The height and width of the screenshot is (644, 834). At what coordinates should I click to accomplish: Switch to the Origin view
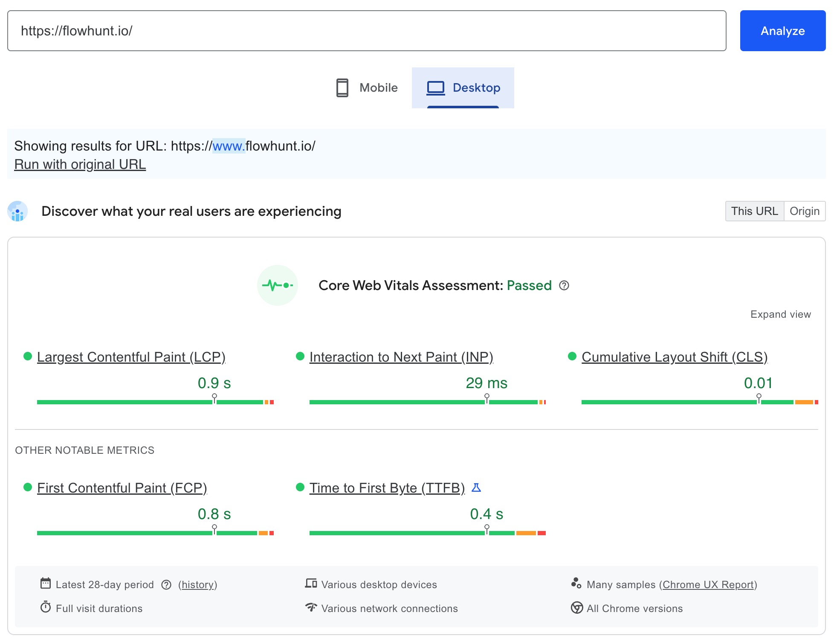805,211
